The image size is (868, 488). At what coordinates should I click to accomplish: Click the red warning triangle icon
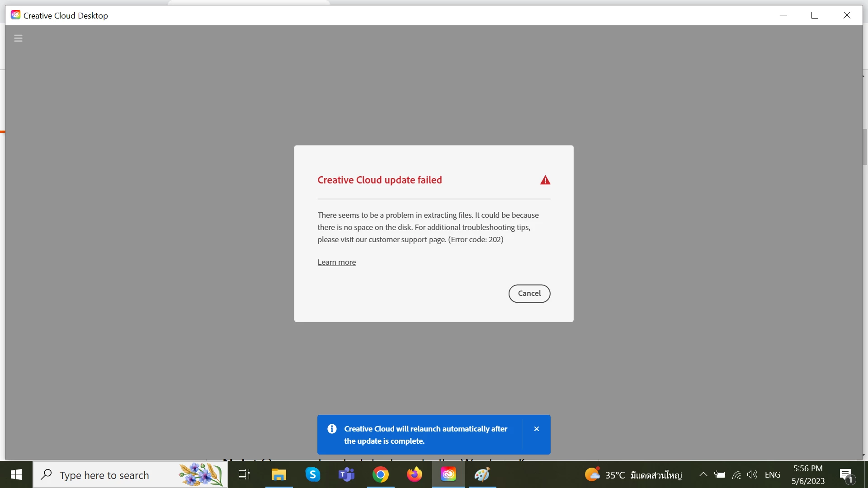coord(545,180)
